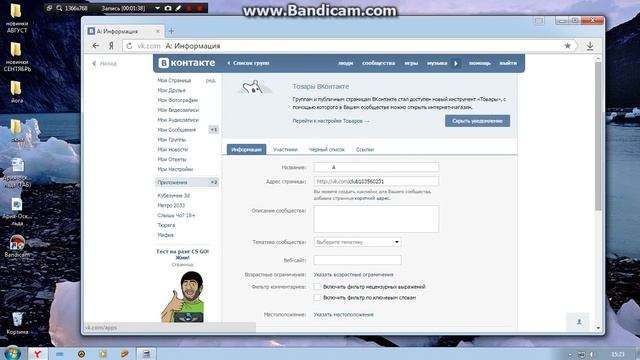Switch to the 'Черный список' tab
The image size is (640, 360).
(327, 149)
